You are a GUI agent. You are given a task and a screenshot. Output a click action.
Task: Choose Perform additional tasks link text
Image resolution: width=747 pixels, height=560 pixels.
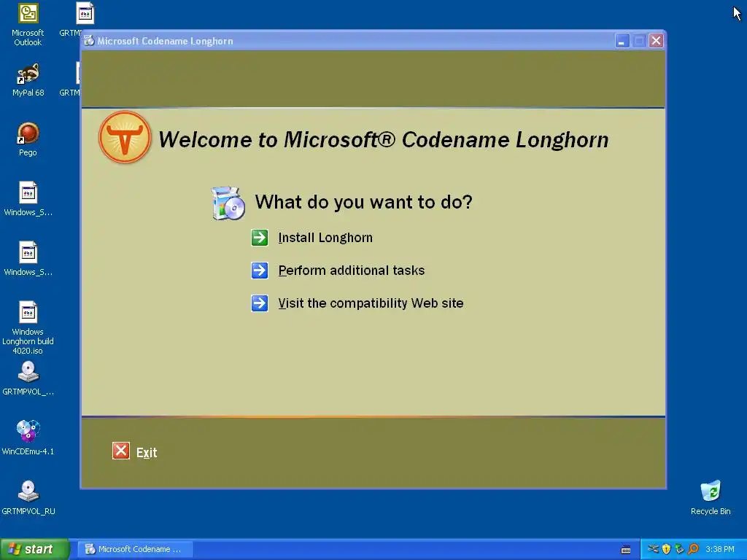(x=351, y=271)
